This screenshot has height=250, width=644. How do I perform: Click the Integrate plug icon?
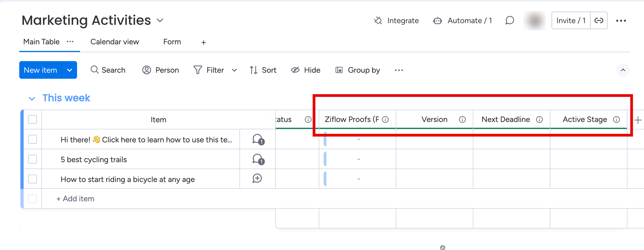coord(378,21)
